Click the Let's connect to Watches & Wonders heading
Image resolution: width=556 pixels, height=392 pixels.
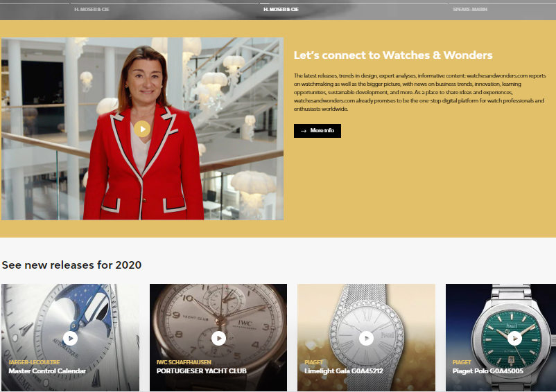393,55
